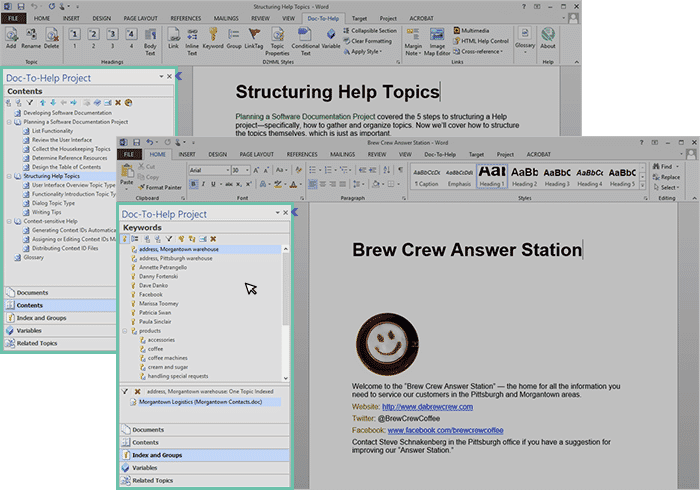700x490 pixels.
Task: Click the Cut icon in Clipboard group
Action: [x=146, y=166]
